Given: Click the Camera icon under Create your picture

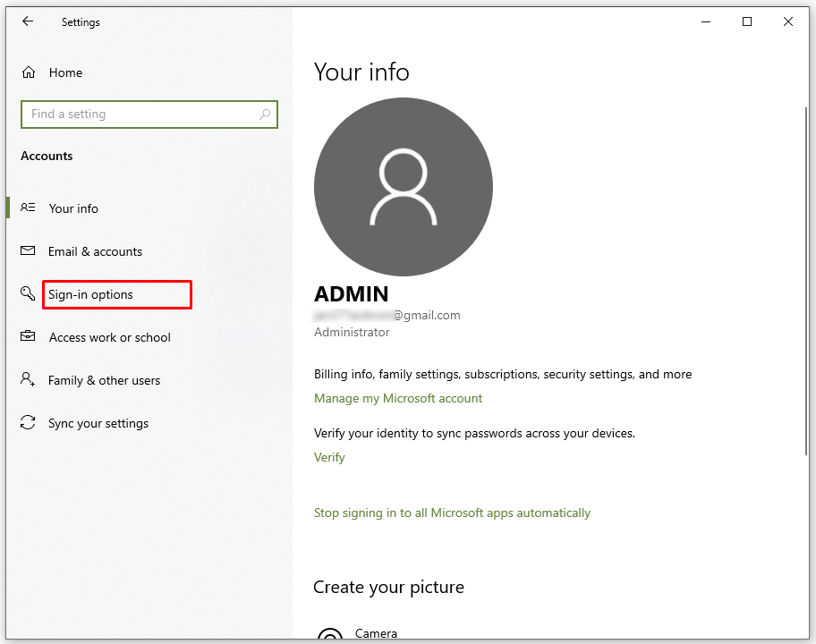Looking at the screenshot, I should click(x=330, y=635).
